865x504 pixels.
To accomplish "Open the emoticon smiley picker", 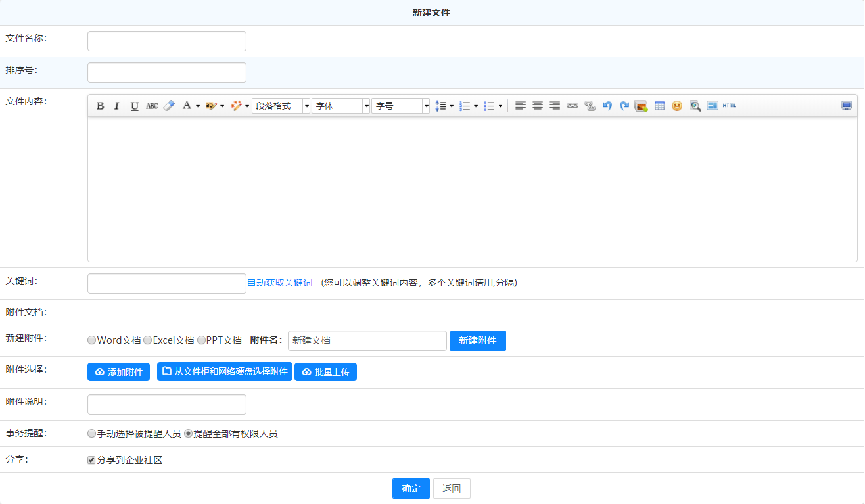I will pos(677,106).
